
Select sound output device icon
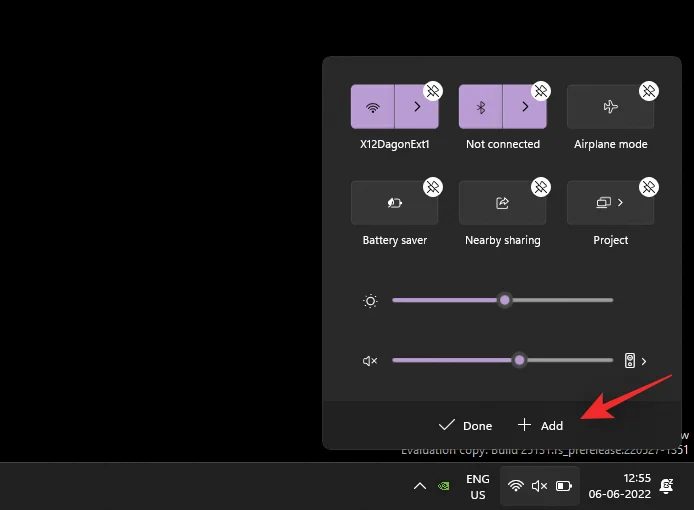[630, 361]
